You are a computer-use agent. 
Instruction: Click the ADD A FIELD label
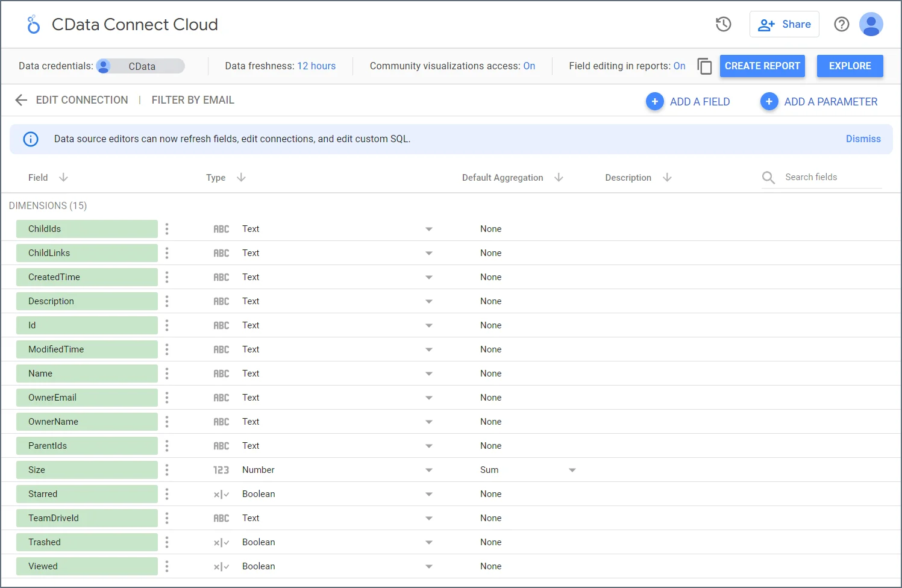click(700, 102)
